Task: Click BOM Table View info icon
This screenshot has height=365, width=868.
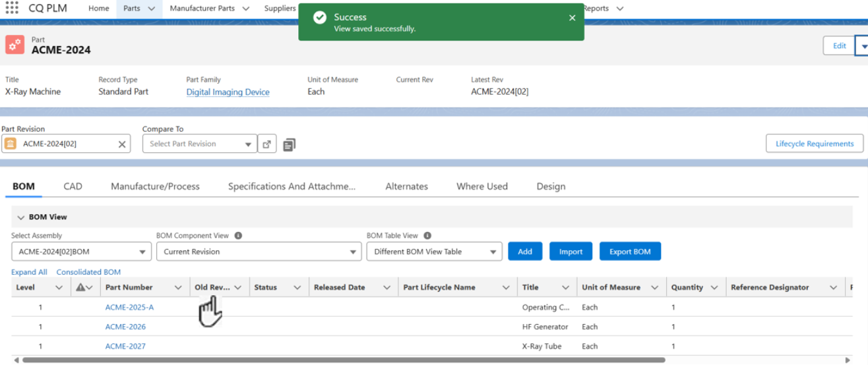Action: click(x=427, y=236)
